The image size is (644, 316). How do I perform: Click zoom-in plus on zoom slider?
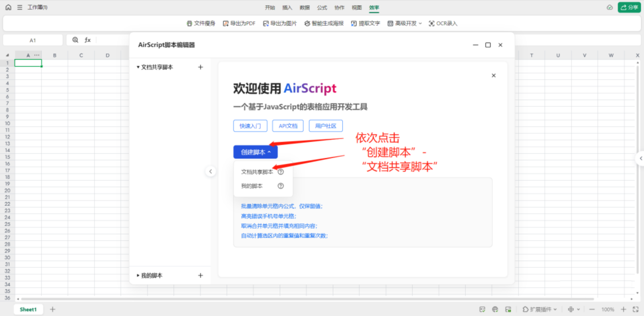(623, 309)
